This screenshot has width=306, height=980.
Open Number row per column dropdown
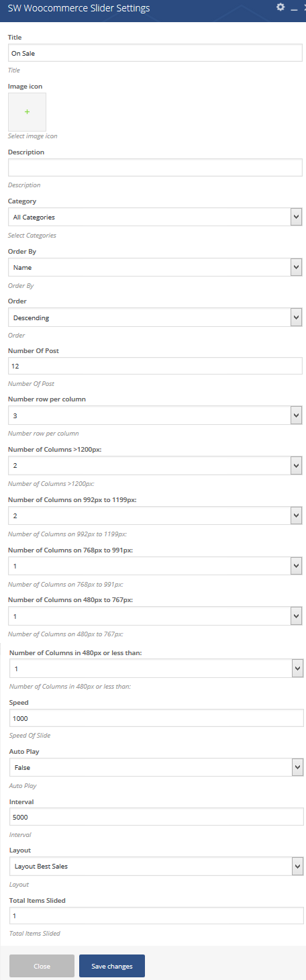pos(155,415)
